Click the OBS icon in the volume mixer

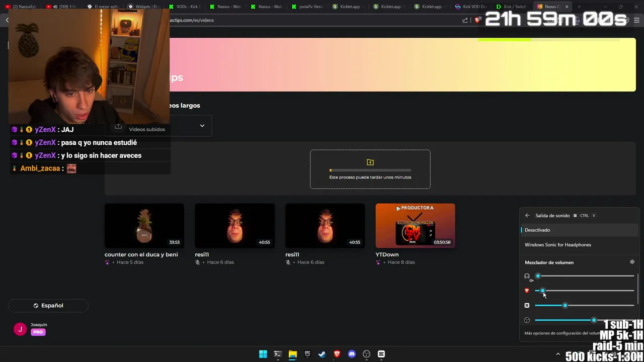(x=527, y=320)
